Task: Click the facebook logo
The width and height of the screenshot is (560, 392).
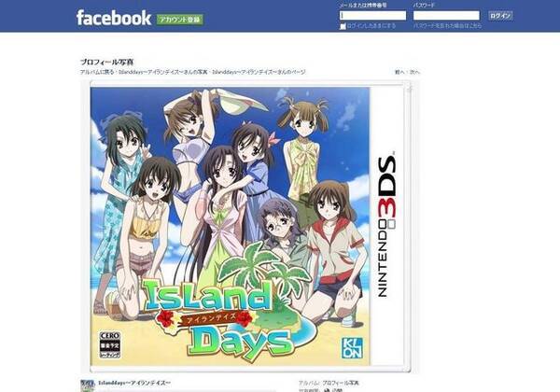Action: point(114,19)
